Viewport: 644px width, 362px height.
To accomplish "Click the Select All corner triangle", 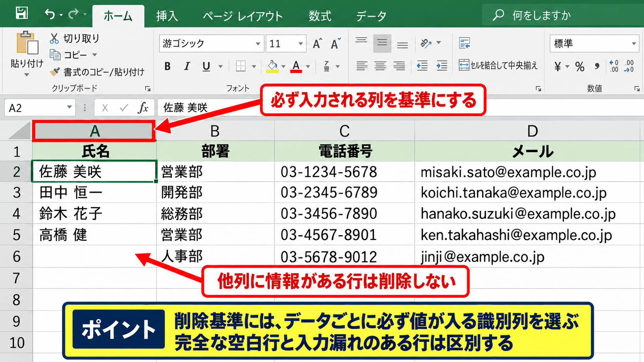I will pos(18,131).
